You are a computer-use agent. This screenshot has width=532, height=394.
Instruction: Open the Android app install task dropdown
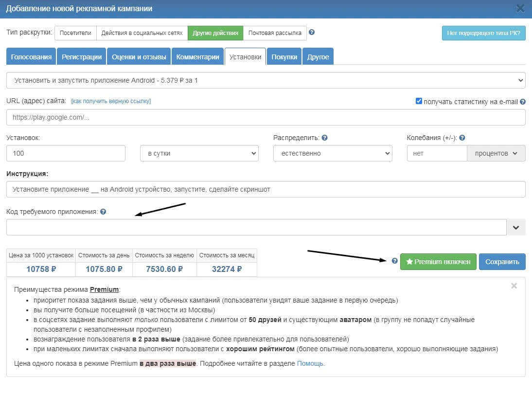pos(266,80)
